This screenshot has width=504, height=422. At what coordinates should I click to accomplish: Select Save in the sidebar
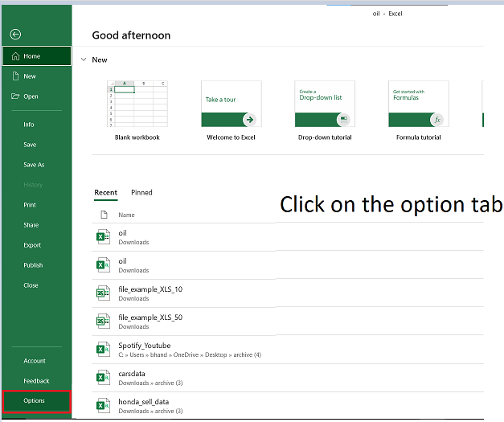click(x=30, y=145)
